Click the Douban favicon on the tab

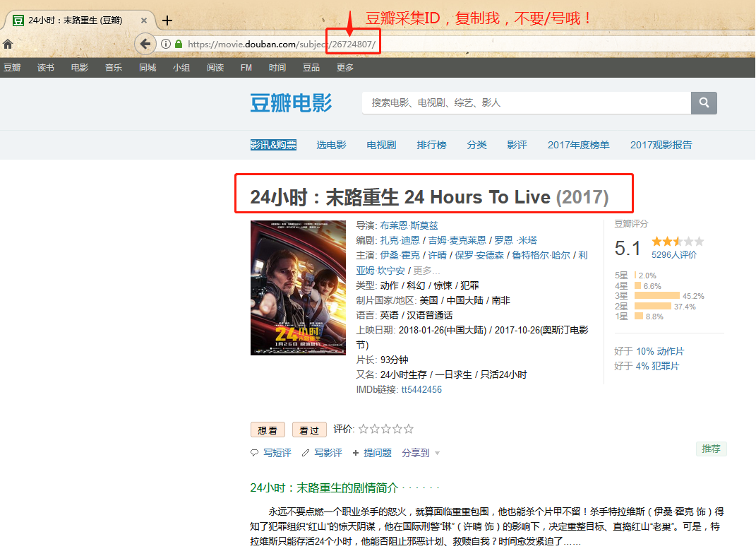[x=18, y=20]
